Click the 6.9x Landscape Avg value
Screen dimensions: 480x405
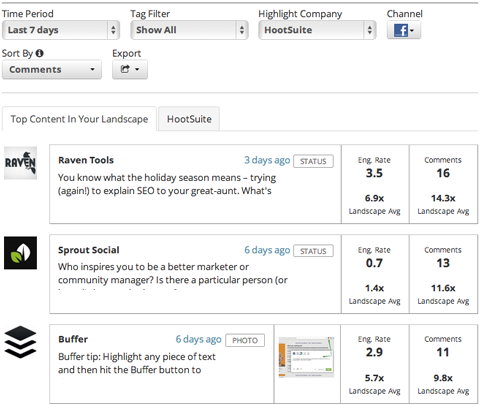(x=374, y=198)
